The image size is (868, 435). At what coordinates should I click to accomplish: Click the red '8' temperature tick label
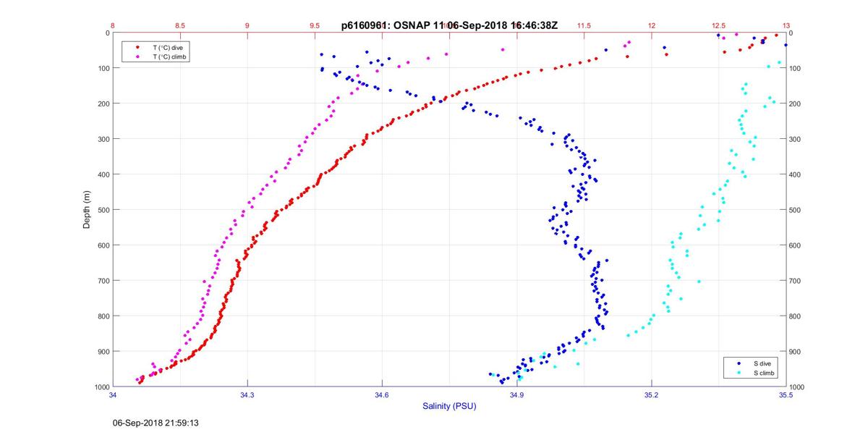(x=113, y=25)
